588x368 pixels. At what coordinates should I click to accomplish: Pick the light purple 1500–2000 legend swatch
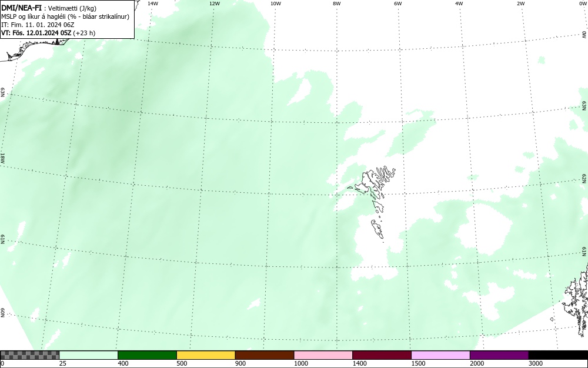(x=440, y=355)
